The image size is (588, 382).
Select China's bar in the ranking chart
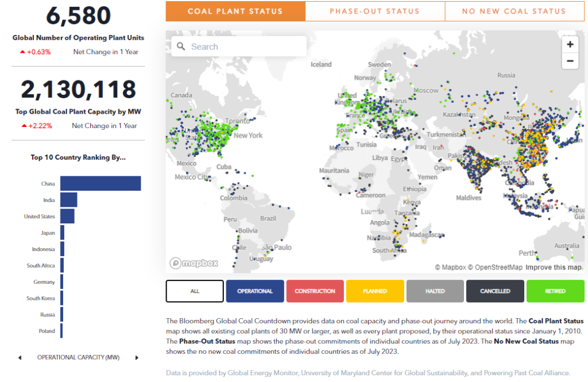coord(100,183)
